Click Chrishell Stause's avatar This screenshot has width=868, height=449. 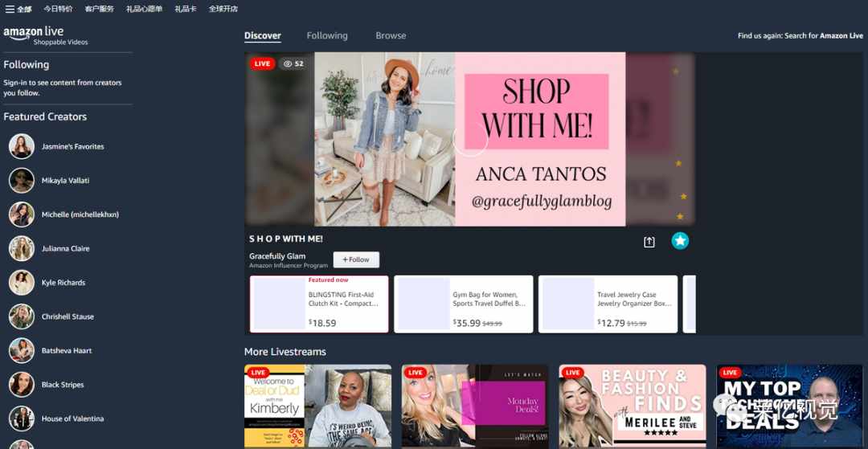22,316
